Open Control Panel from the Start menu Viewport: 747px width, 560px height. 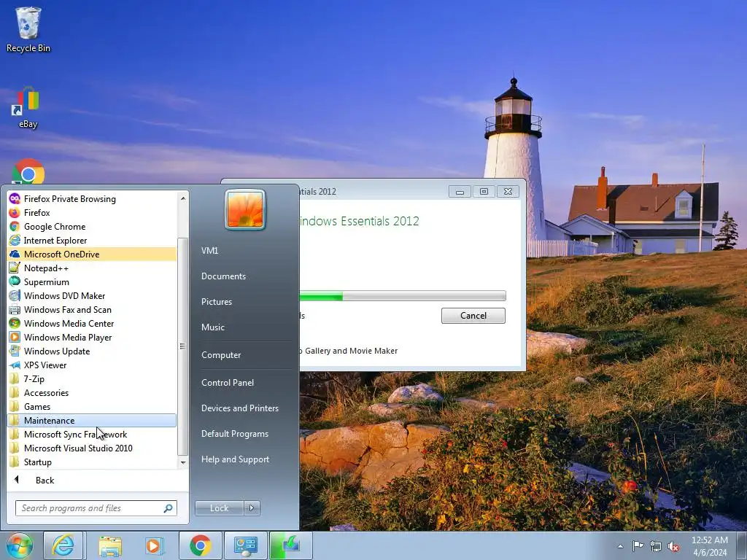tap(228, 382)
